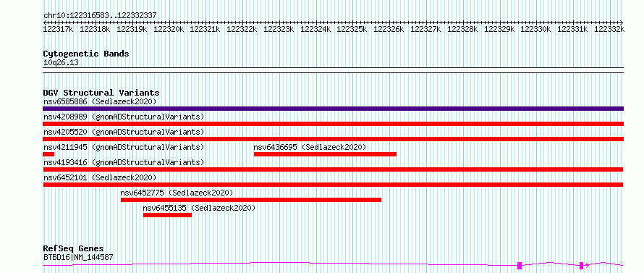Click ruler position 122321k

pos(205,29)
